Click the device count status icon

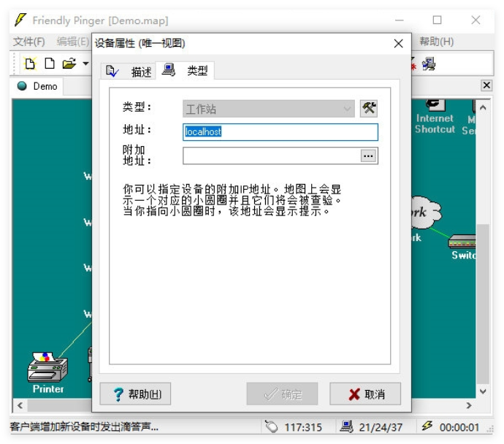(x=346, y=426)
